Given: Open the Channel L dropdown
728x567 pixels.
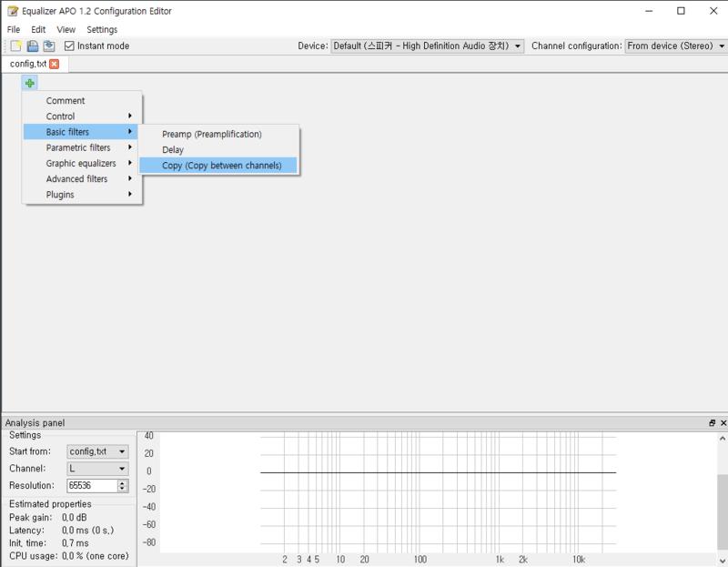Looking at the screenshot, I should tap(97, 469).
